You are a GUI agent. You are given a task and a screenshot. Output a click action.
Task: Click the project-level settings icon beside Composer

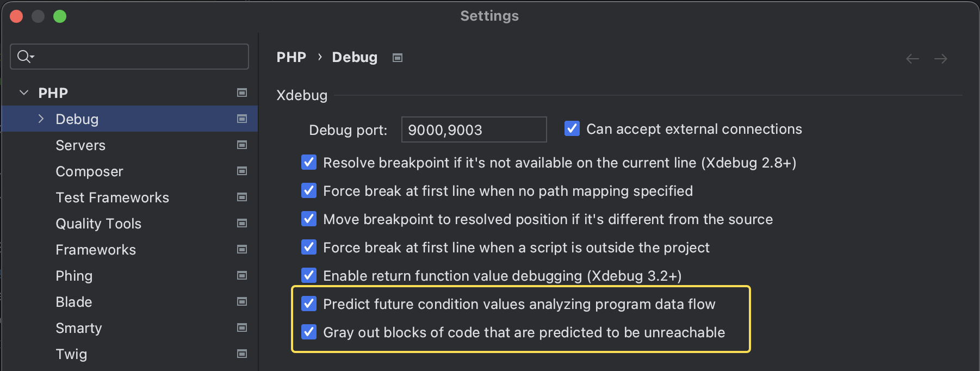(242, 171)
